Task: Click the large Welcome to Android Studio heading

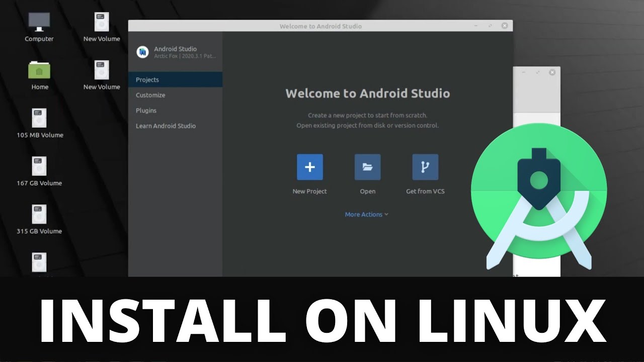Action: coord(368,93)
